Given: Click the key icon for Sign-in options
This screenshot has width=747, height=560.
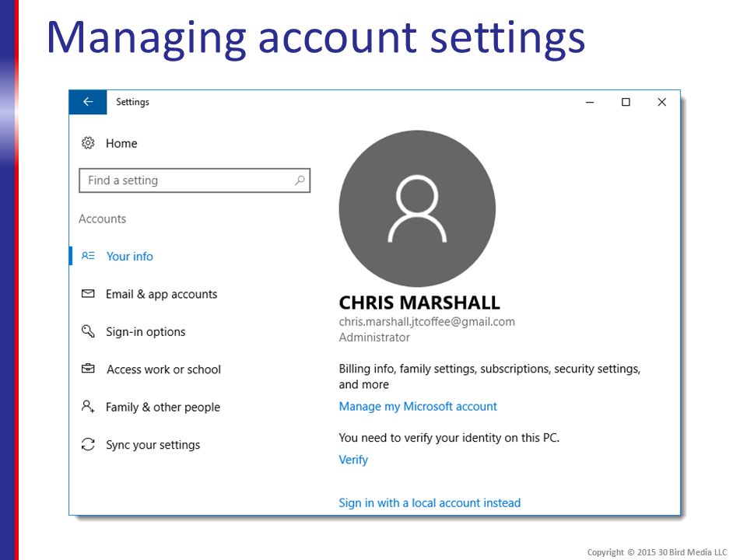Looking at the screenshot, I should click(x=88, y=331).
